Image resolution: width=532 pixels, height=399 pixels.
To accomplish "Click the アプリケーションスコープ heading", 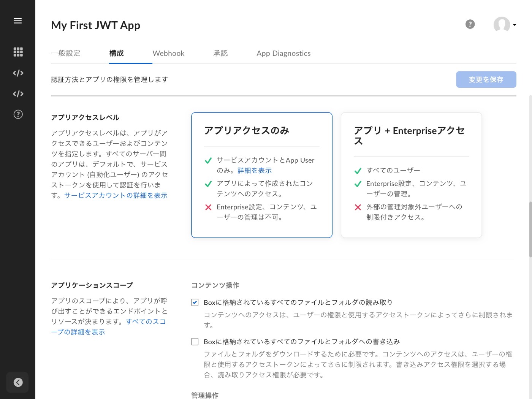I will tap(92, 285).
